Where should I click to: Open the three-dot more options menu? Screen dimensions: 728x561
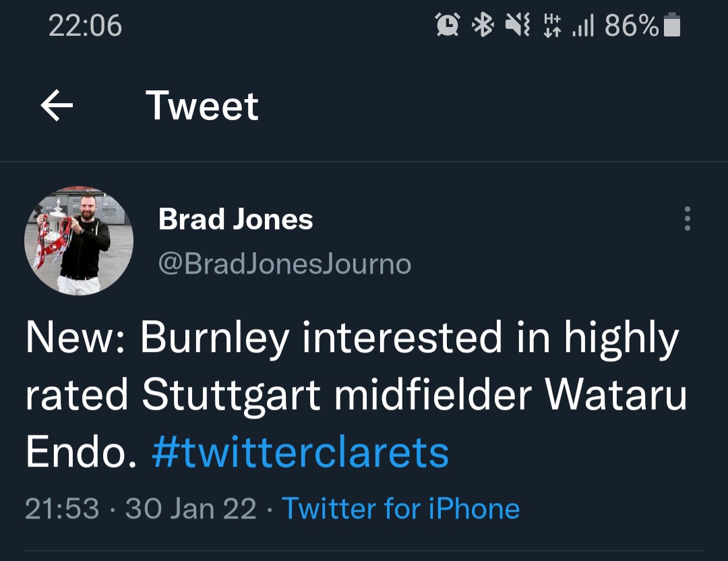tap(687, 219)
